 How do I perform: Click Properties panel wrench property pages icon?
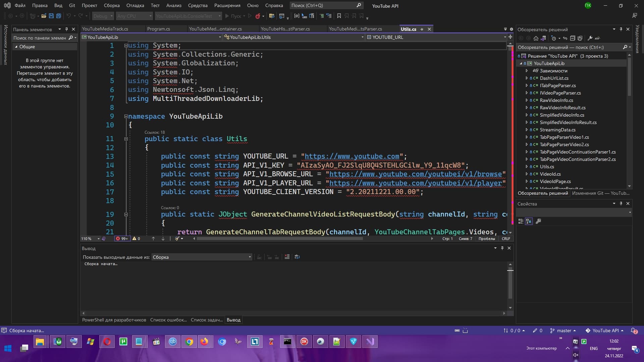coord(538,221)
